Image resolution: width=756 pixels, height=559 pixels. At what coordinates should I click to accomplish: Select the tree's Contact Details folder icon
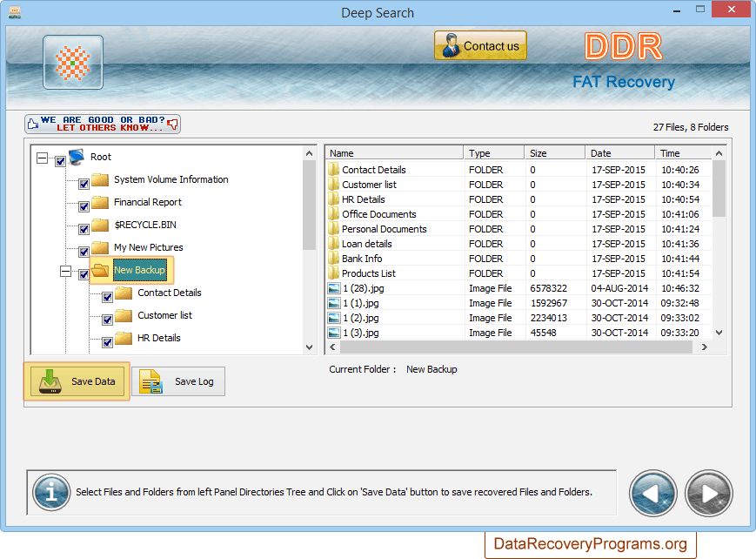(124, 293)
